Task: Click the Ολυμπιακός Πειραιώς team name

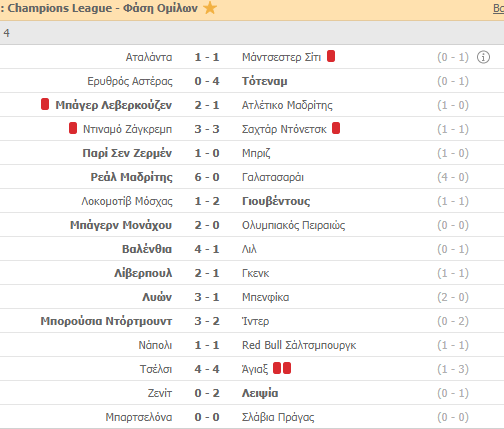Action: tap(293, 225)
